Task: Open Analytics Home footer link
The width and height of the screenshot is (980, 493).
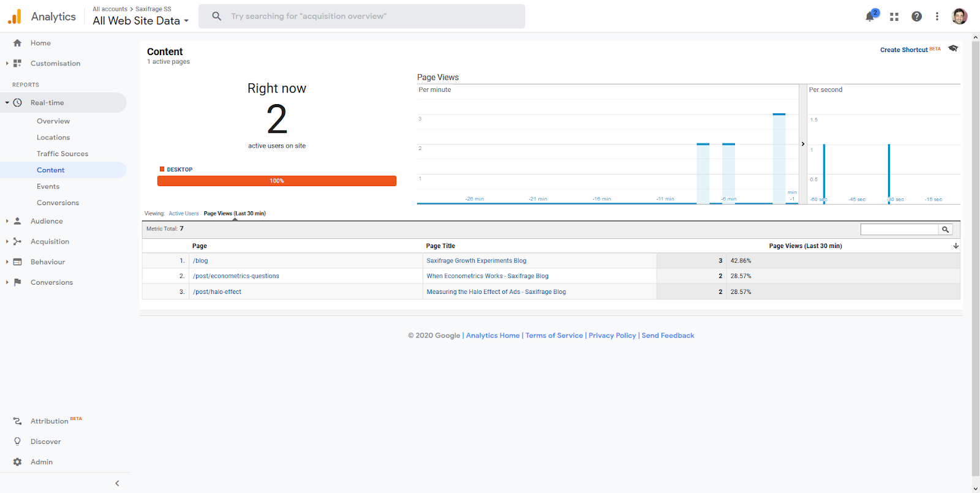Action: coord(492,336)
